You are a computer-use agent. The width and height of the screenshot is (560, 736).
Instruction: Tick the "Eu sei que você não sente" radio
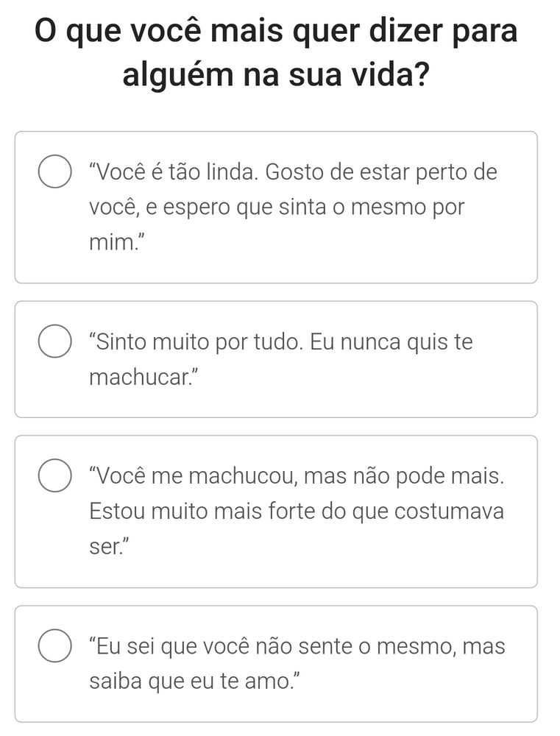click(x=55, y=645)
